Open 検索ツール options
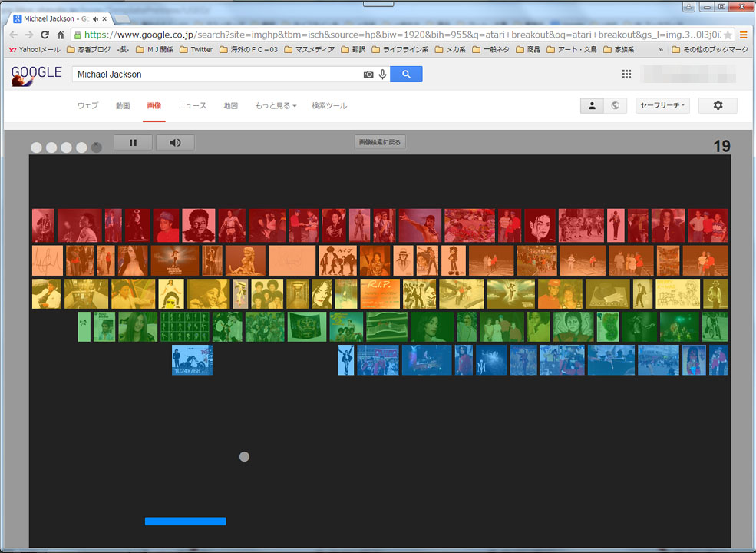Viewport: 756px width, 553px height. tap(329, 106)
